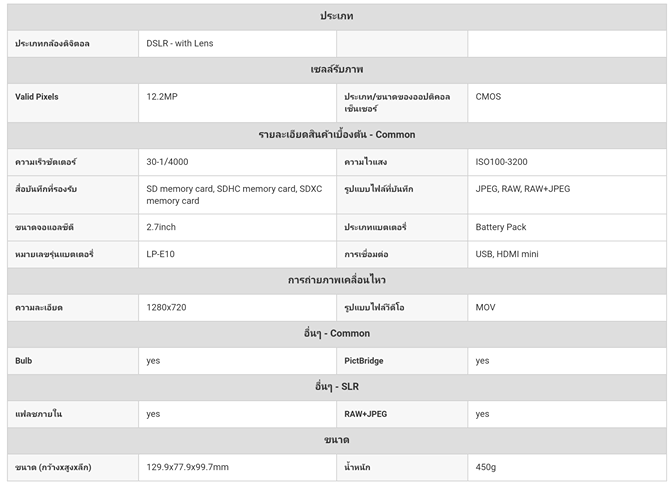Click the "Battery Pack" value cell
The width and height of the screenshot is (672, 492).
point(501,227)
